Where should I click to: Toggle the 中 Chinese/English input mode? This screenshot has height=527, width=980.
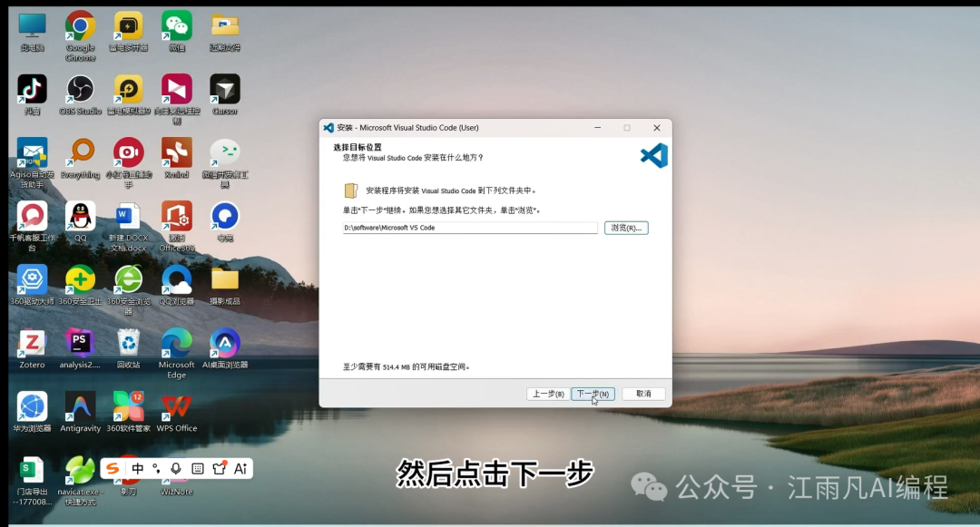(138, 468)
